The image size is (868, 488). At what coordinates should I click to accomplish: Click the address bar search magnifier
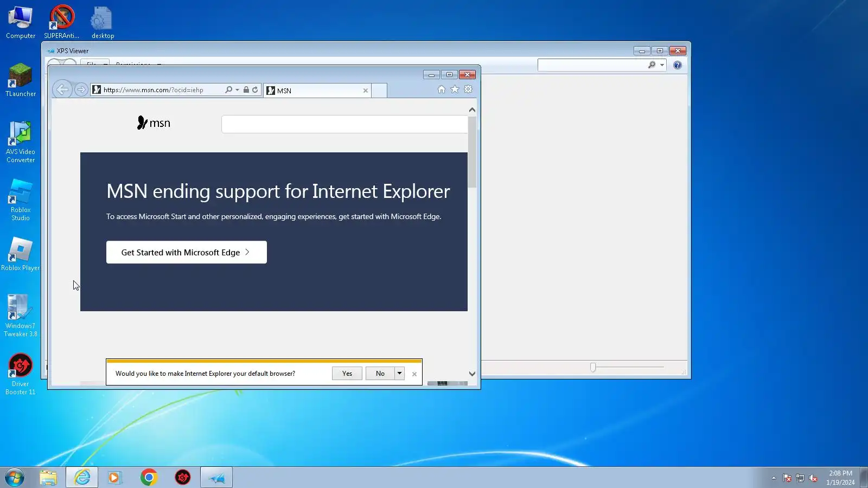(228, 90)
